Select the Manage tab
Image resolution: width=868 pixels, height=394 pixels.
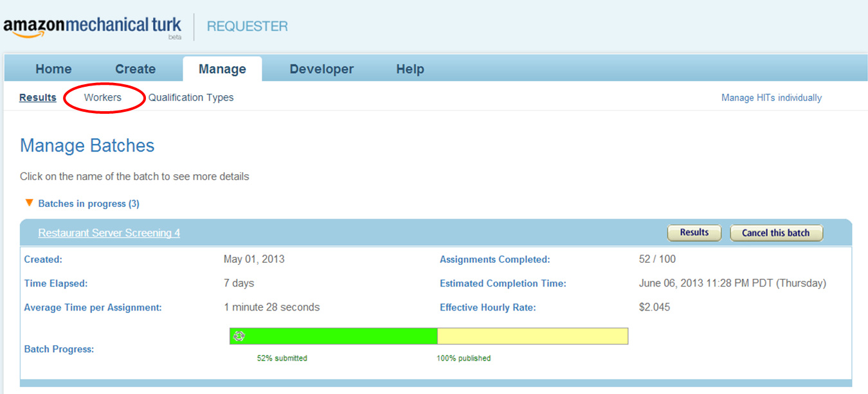point(222,69)
